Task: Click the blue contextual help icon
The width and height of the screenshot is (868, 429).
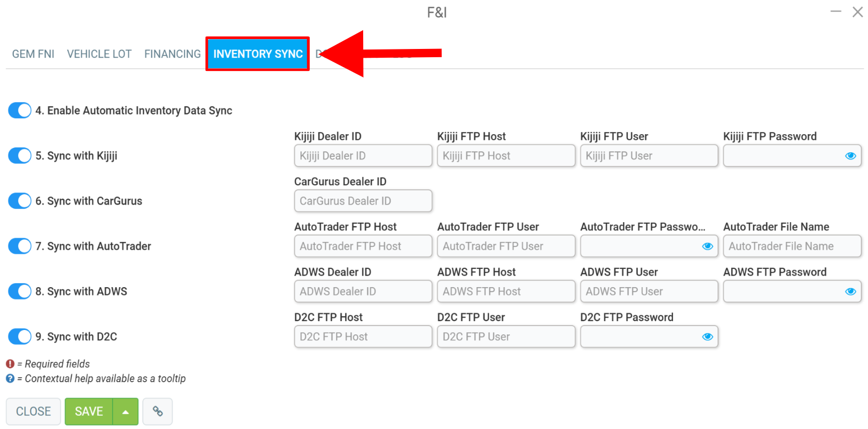Action: 10,378
